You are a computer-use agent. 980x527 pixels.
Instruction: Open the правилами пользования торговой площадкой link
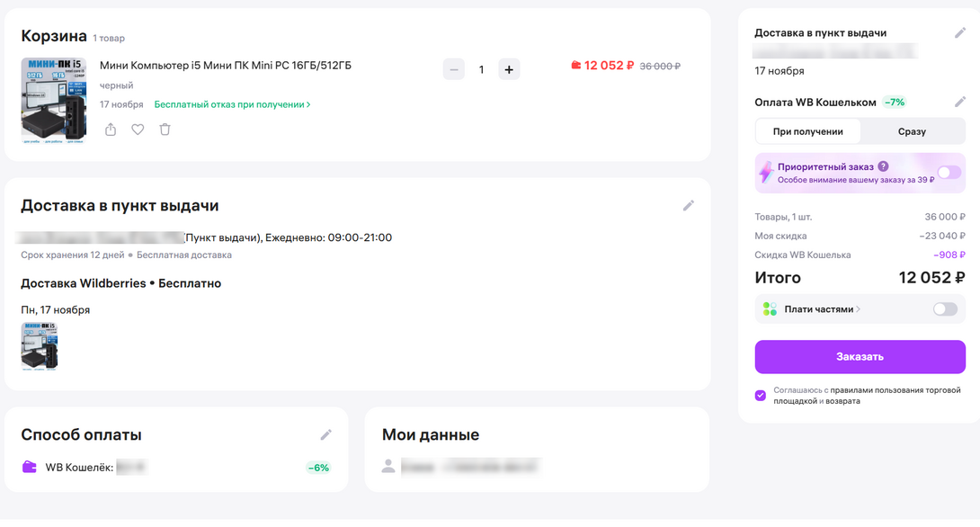coord(867,395)
